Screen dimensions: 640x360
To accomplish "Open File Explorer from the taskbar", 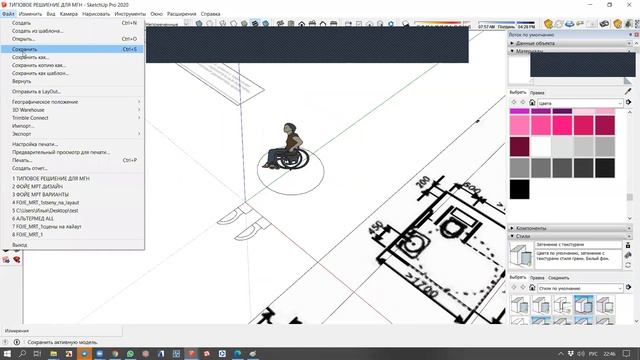I will coord(53,353).
